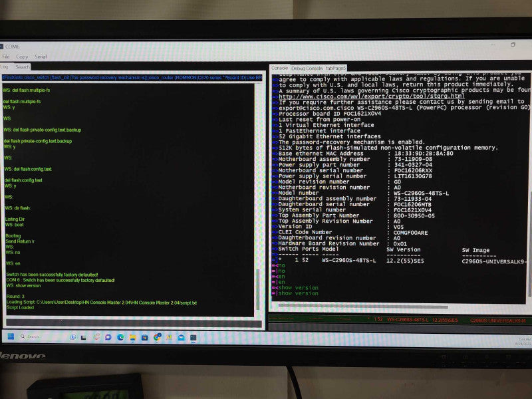Click the left log panel vertical scrollbar

pos(258,289)
